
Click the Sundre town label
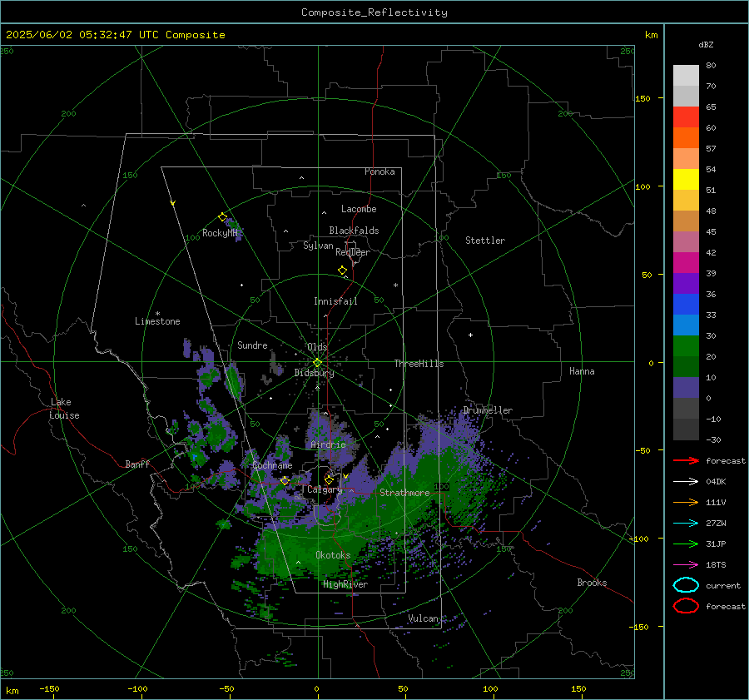coord(252,345)
